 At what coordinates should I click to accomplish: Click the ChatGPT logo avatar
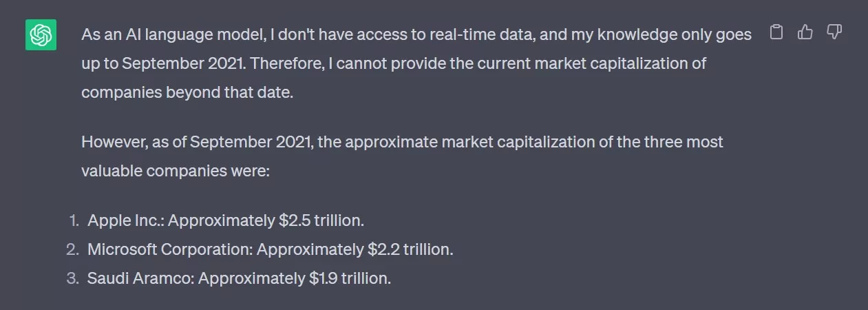click(41, 34)
